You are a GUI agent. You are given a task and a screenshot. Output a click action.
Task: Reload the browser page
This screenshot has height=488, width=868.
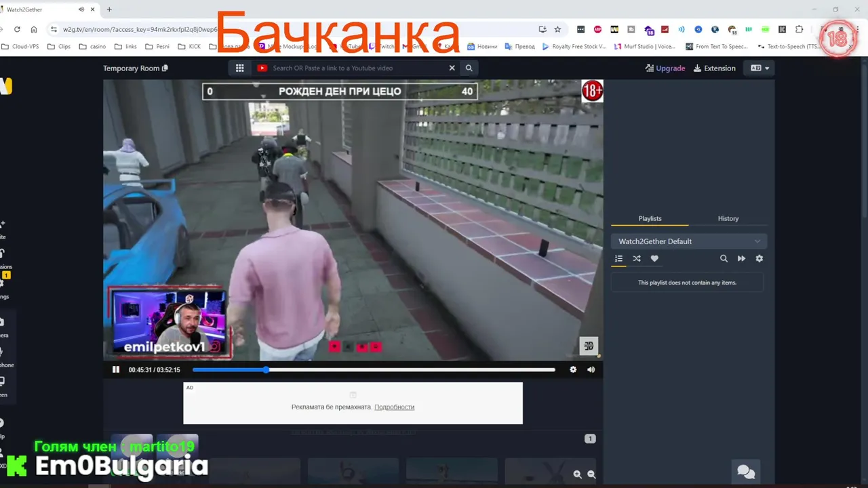(x=17, y=29)
